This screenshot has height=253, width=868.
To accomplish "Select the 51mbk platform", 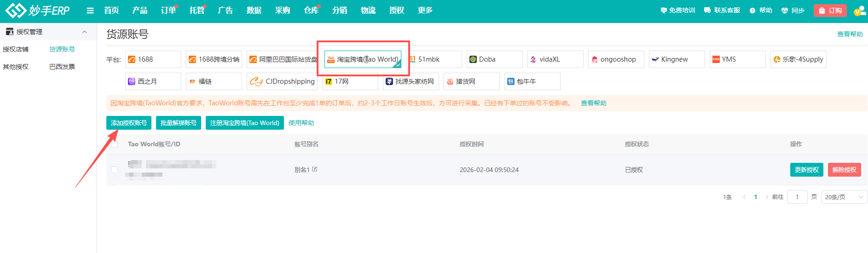I will point(434,59).
